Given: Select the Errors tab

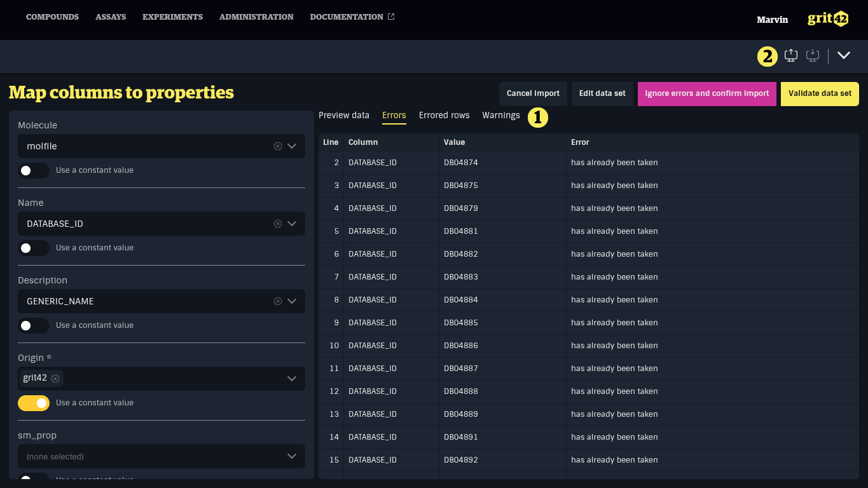Looking at the screenshot, I should tap(394, 115).
